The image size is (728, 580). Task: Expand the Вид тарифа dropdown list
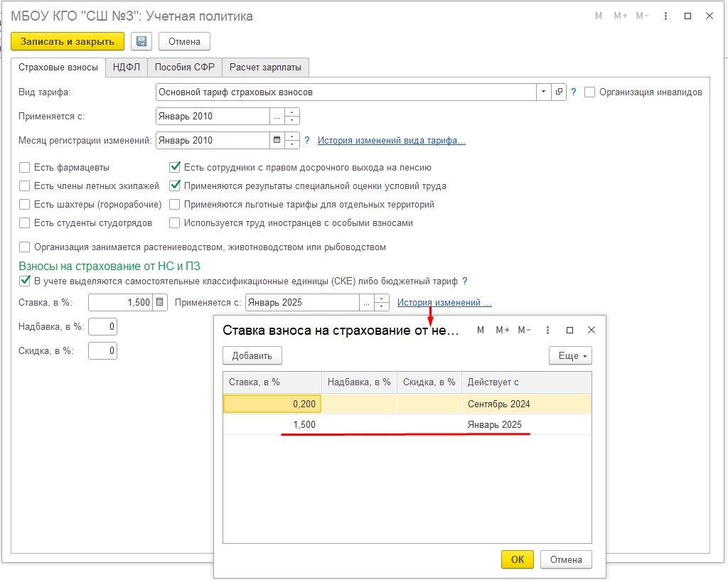(x=543, y=92)
